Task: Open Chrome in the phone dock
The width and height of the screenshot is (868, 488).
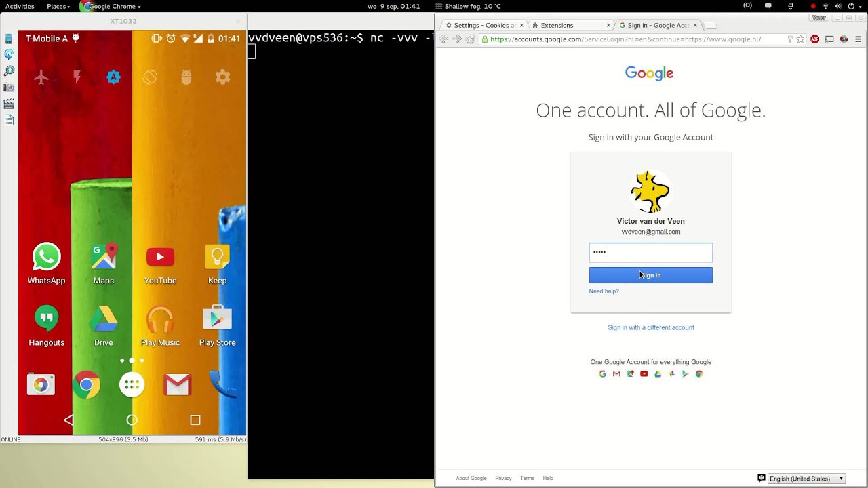Action: (86, 385)
